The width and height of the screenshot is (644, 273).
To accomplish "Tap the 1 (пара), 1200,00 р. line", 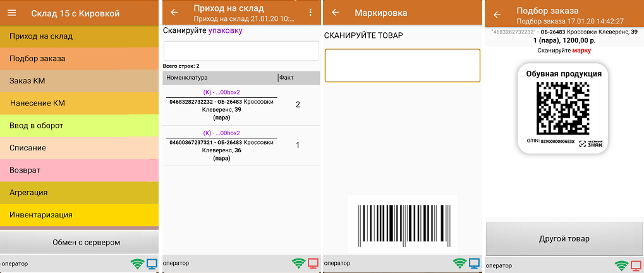I will (x=564, y=41).
